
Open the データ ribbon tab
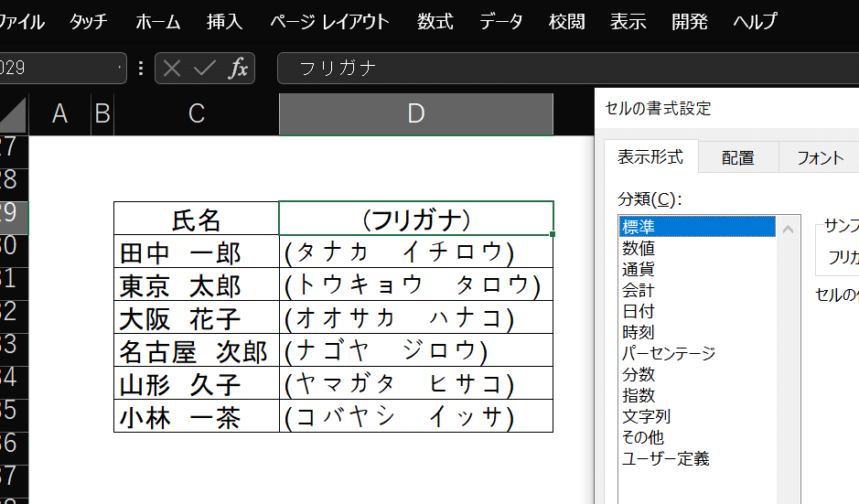pyautogui.click(x=500, y=22)
